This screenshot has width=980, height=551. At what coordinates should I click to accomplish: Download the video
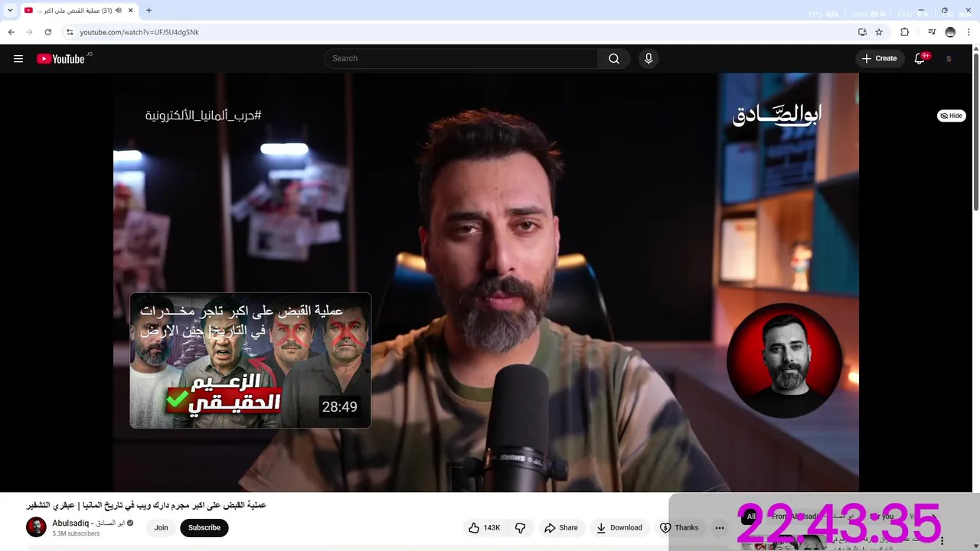(x=619, y=528)
